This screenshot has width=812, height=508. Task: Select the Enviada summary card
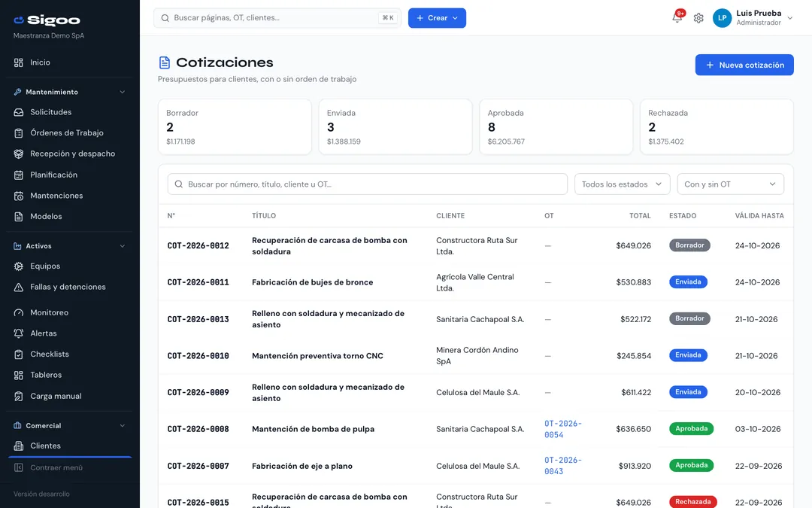(395, 127)
